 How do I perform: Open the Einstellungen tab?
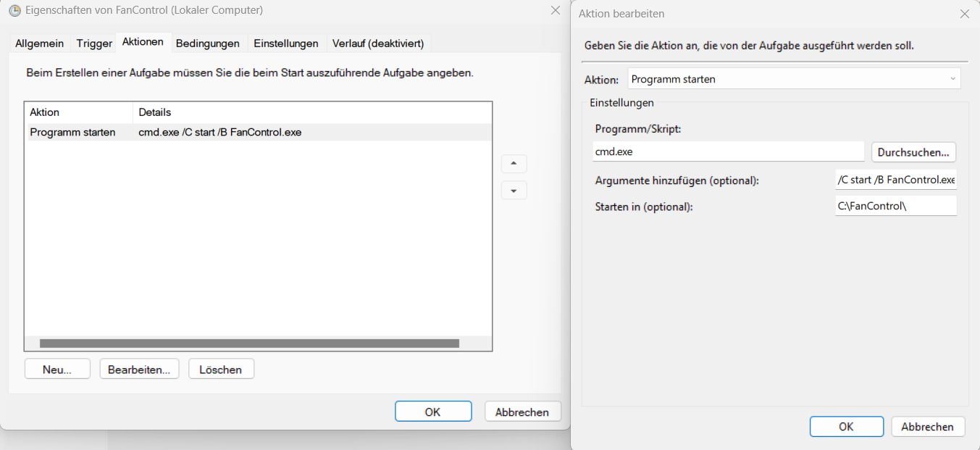pyautogui.click(x=286, y=43)
